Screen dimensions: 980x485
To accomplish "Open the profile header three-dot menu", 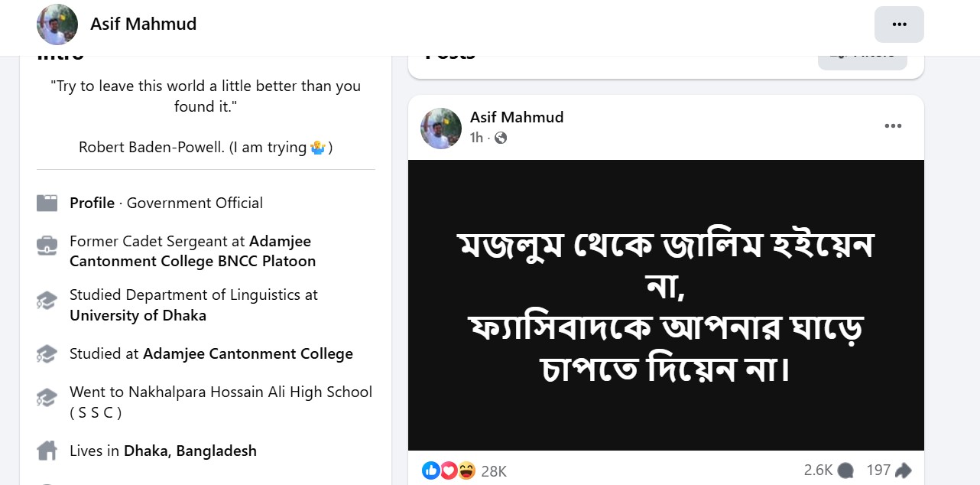I will (x=899, y=24).
